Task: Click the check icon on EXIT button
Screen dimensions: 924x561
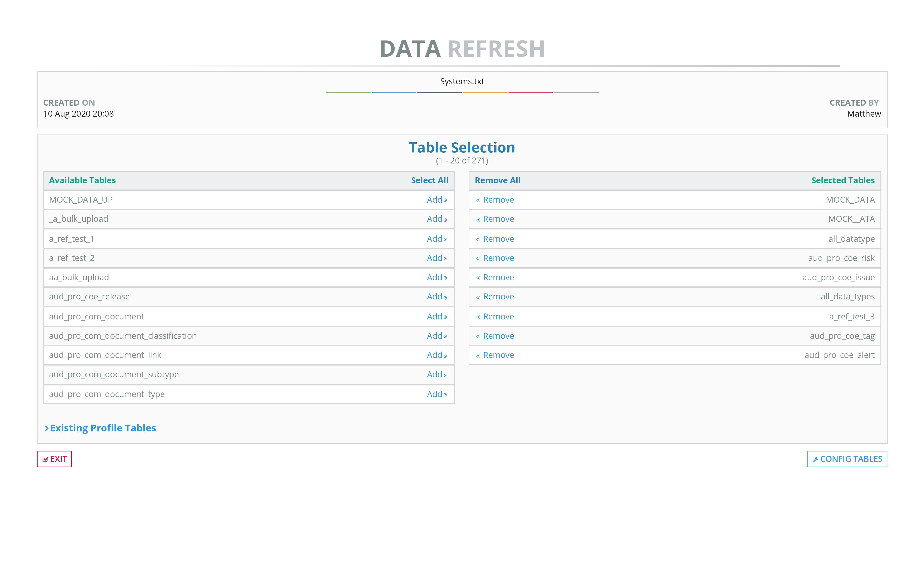Action: [45, 459]
